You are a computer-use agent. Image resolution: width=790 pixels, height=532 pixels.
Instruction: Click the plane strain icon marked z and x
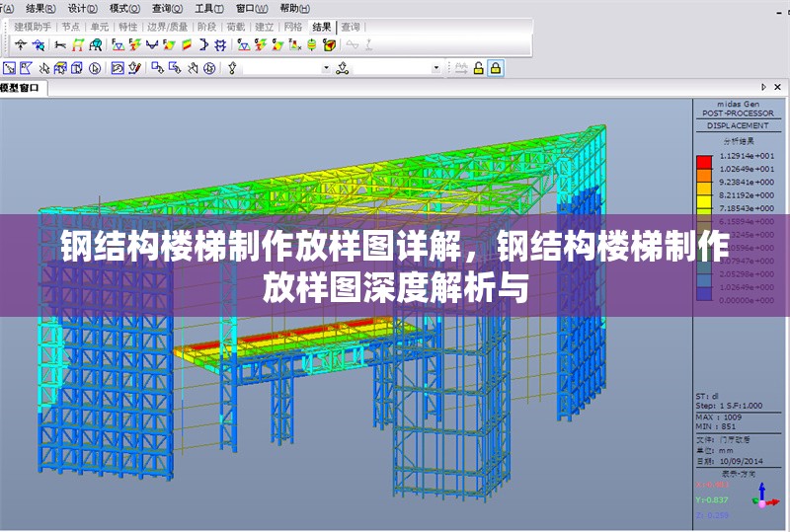(294, 45)
